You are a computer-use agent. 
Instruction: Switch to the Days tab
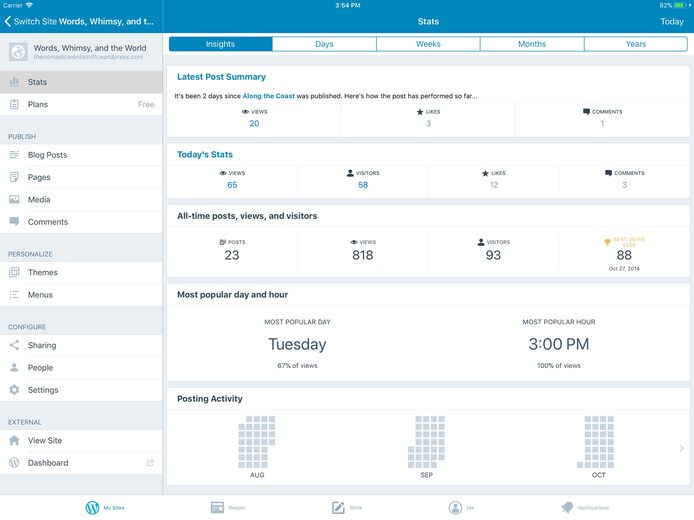click(324, 44)
